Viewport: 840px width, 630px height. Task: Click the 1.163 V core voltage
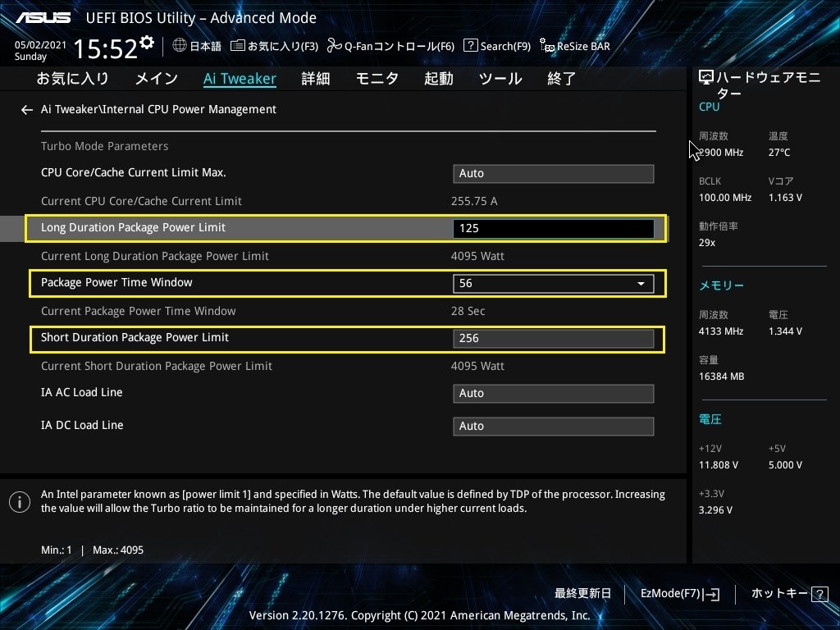pos(785,198)
